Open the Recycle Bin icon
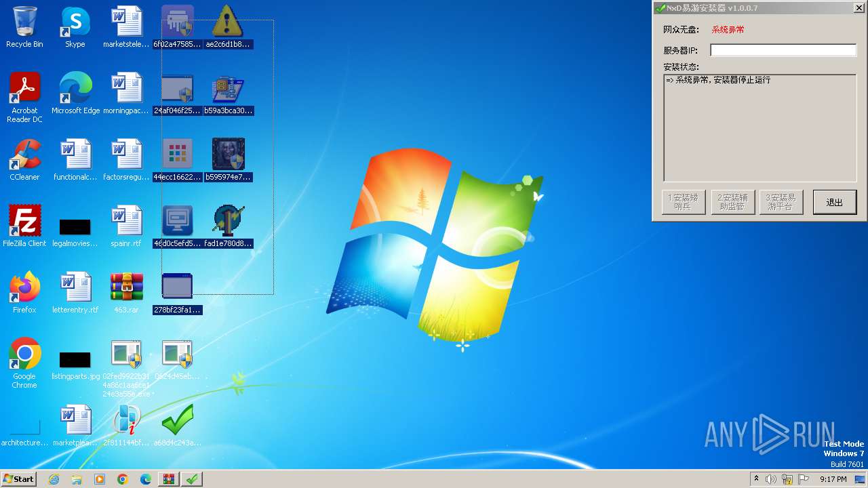 point(24,27)
